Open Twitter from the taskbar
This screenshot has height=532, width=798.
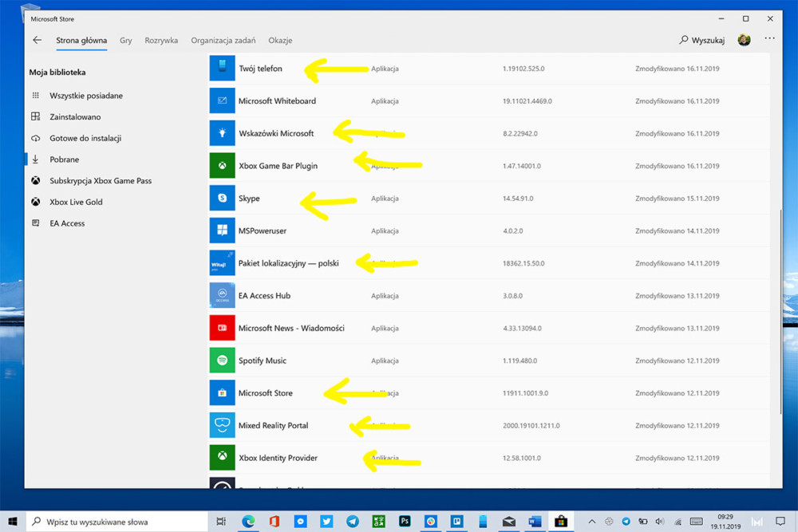tap(326, 522)
